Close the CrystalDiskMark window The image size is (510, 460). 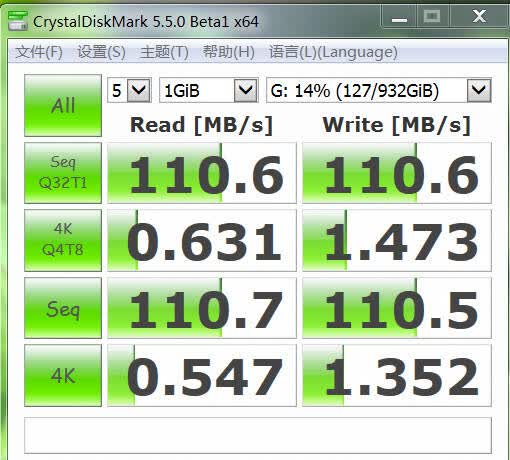479,17
